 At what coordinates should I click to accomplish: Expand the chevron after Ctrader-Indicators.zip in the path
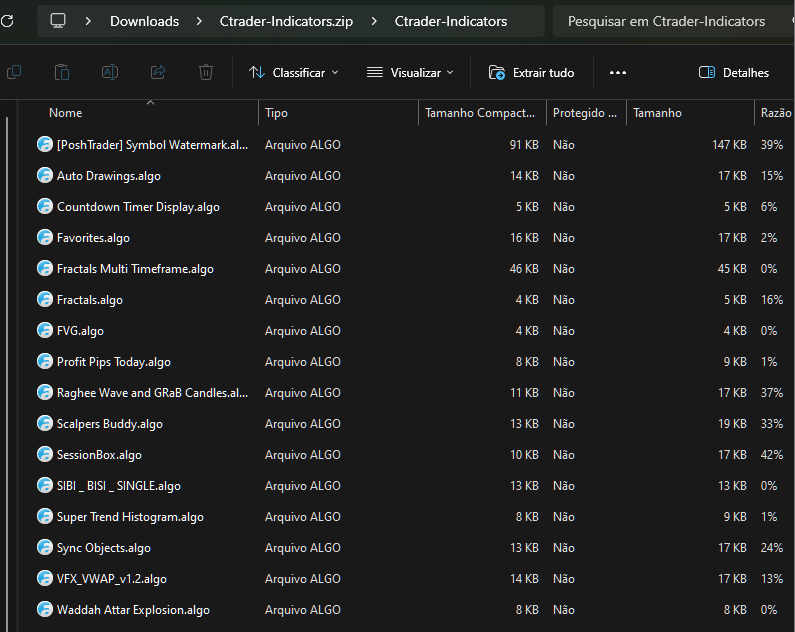pos(374,21)
